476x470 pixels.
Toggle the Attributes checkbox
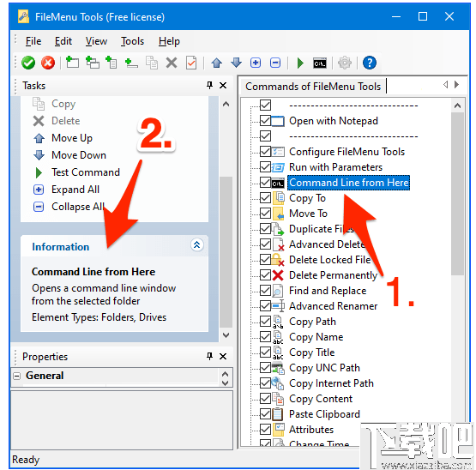[x=265, y=430]
